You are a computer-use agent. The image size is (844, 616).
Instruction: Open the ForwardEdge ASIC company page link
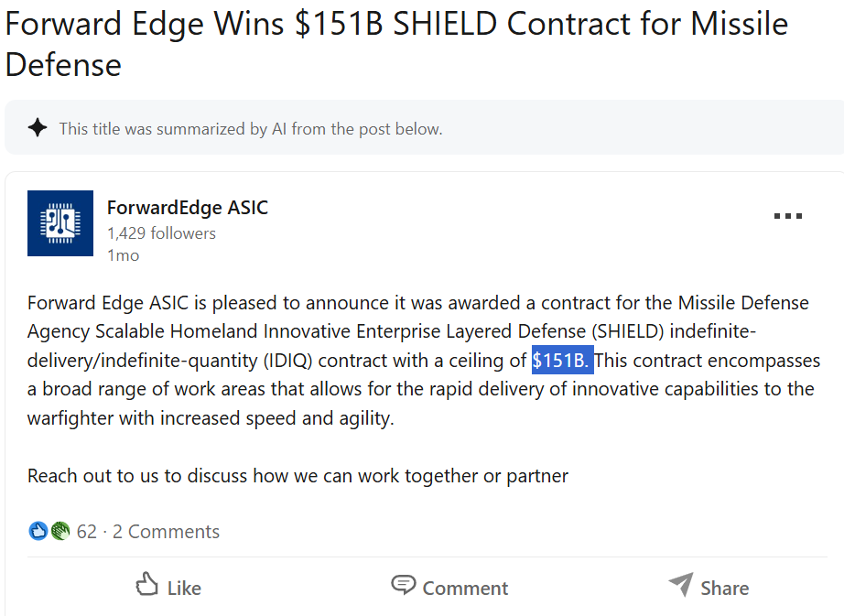tap(188, 208)
